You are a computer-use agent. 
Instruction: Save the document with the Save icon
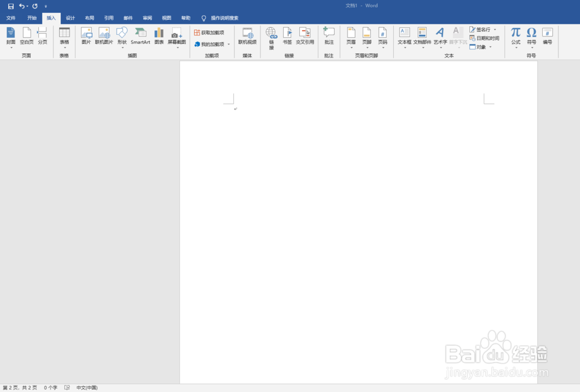tap(10, 6)
